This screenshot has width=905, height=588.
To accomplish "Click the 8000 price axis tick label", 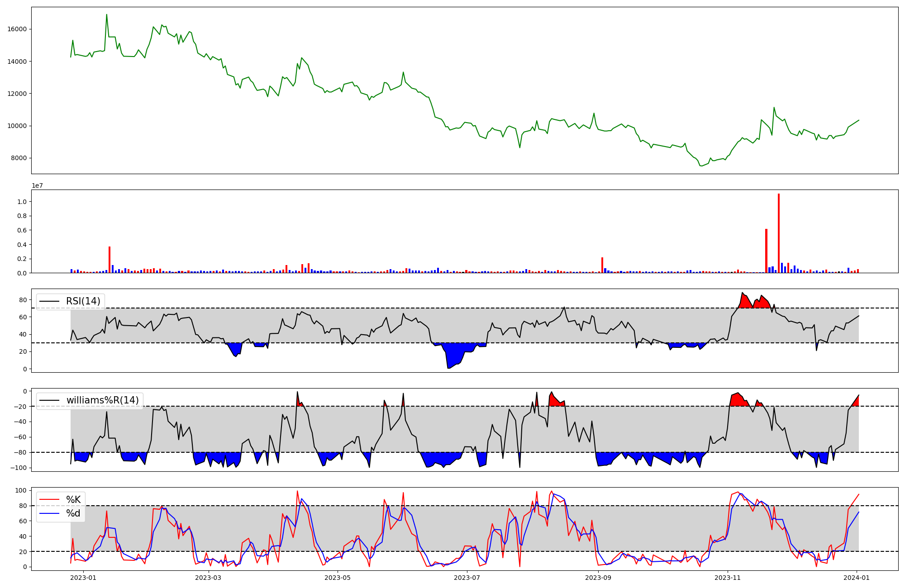I will [19, 158].
